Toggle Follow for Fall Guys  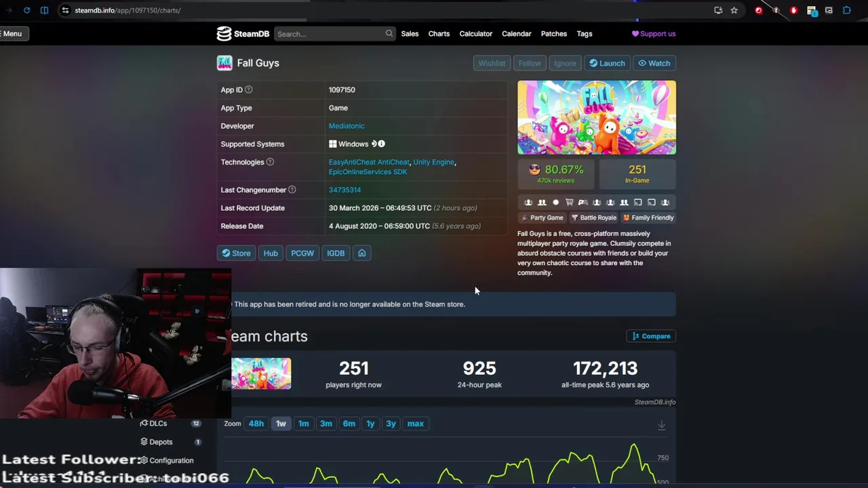[530, 63]
